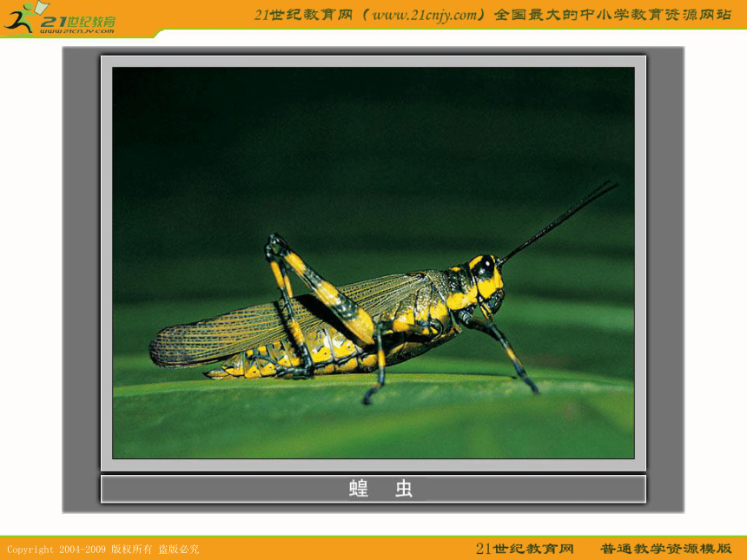Click the Copyright 2004-2009 footer text

pos(103,550)
